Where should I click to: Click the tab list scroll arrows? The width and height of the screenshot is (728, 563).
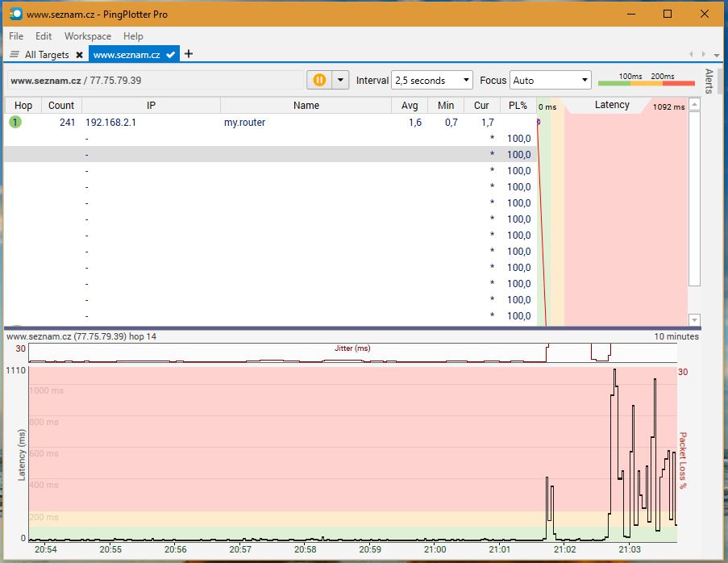click(697, 54)
